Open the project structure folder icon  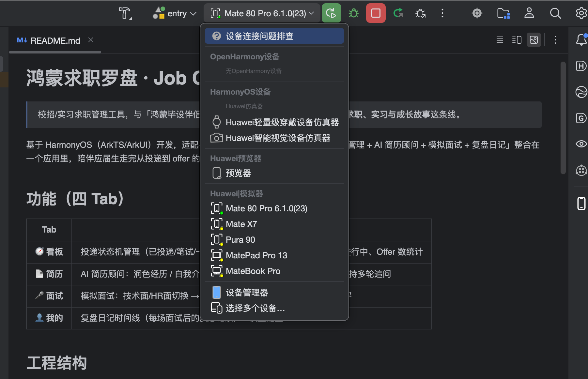[503, 13]
